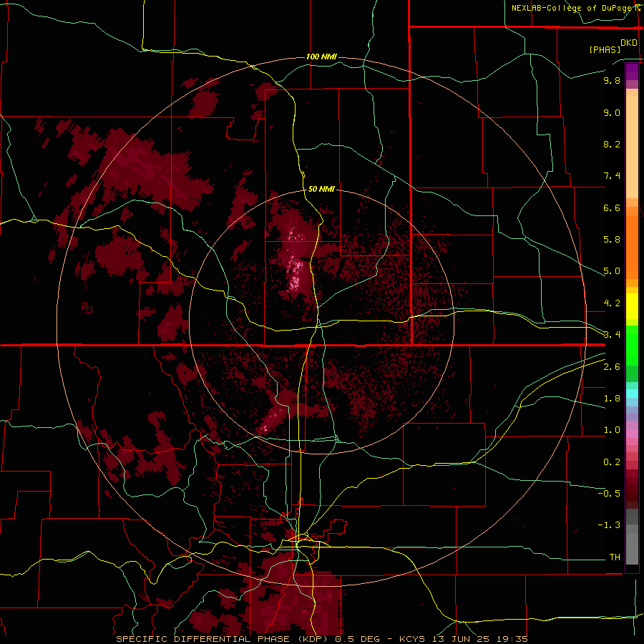Click the peach segment of color bar
This screenshot has height=644, width=644.
[632, 147]
